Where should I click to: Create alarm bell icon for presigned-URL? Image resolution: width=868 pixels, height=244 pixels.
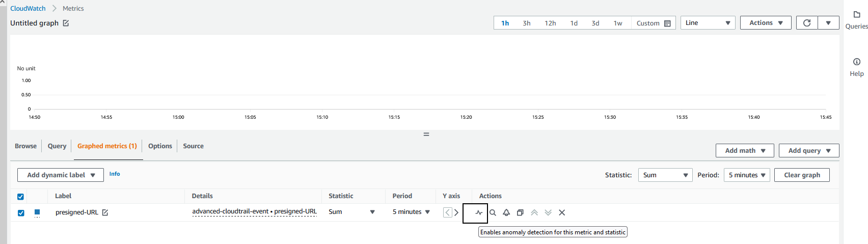click(x=506, y=212)
